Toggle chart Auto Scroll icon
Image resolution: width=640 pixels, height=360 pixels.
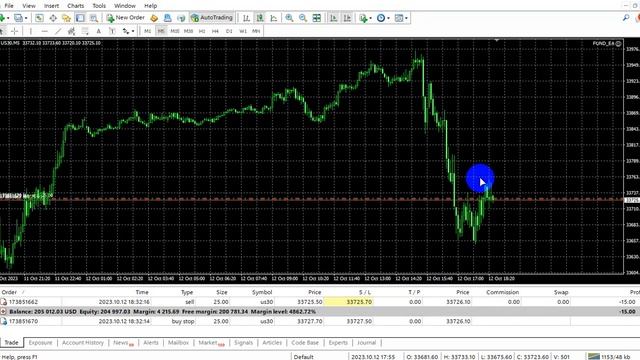coord(333,18)
